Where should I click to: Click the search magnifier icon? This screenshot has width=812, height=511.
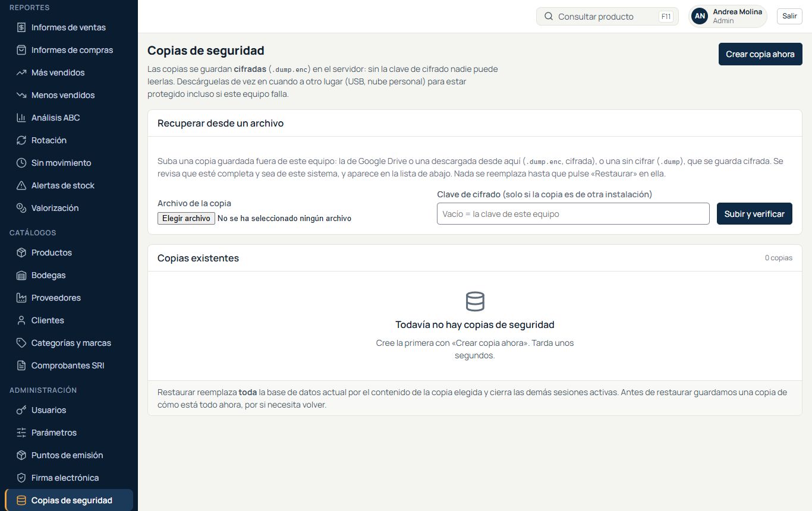click(x=549, y=17)
